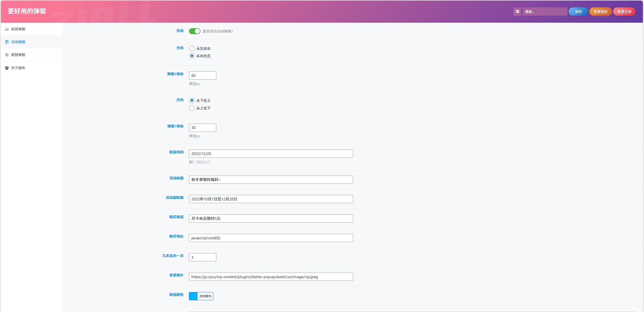Click the users icon beside 关于插件
This screenshot has width=644, height=312.
click(x=7, y=68)
